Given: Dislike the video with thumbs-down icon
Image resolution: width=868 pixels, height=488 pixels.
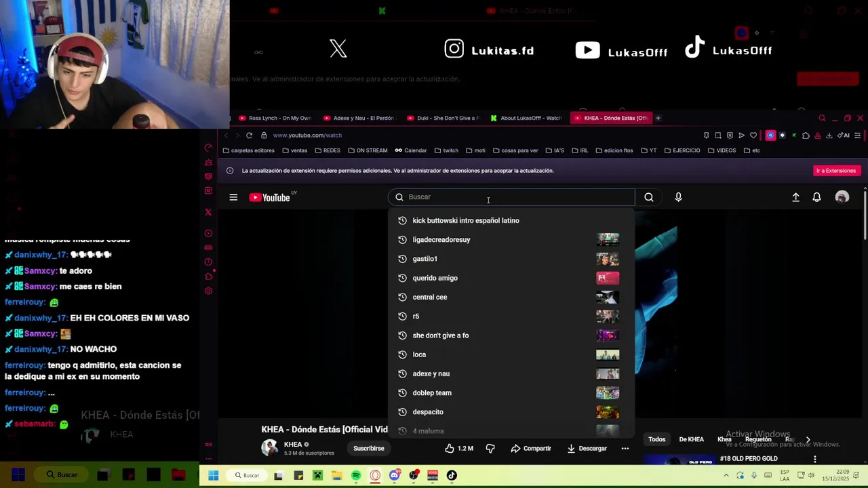Looking at the screenshot, I should pos(490,448).
